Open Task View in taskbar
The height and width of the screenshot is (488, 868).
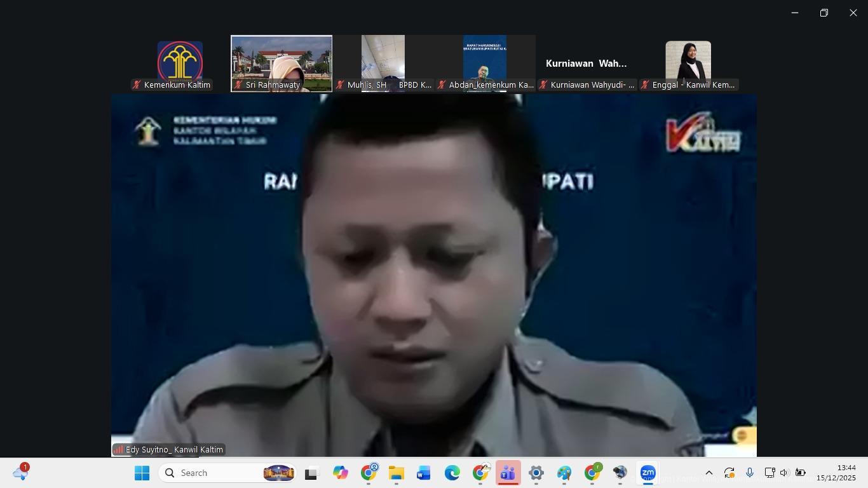coord(311,473)
